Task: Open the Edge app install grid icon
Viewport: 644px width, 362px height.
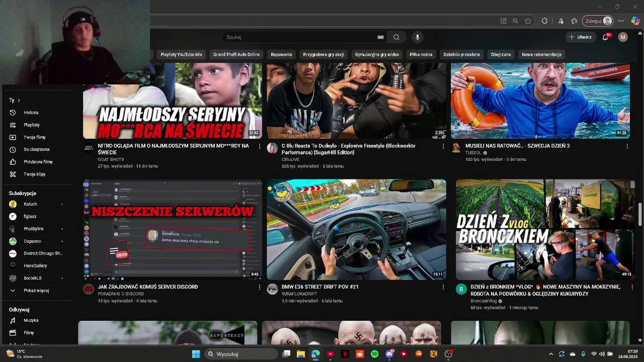Action: 503,21
